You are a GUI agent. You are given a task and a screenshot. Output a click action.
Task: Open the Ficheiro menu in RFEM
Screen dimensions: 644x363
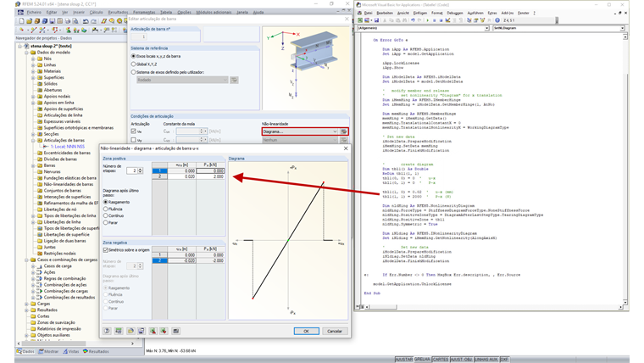[34, 13]
